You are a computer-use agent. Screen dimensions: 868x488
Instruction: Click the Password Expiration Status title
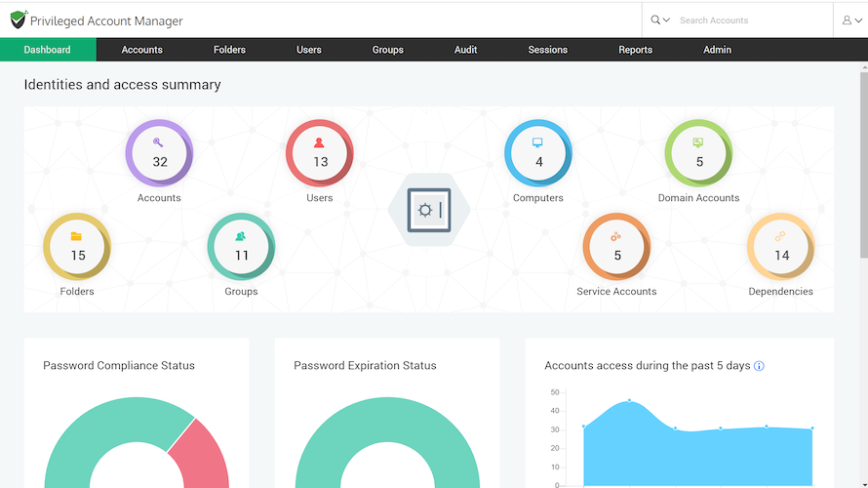click(365, 366)
